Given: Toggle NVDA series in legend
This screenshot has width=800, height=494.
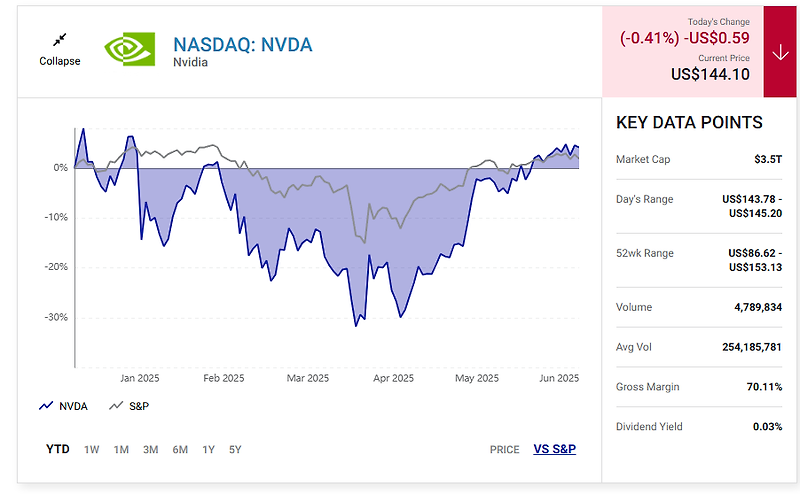Looking at the screenshot, I should pos(63,406).
